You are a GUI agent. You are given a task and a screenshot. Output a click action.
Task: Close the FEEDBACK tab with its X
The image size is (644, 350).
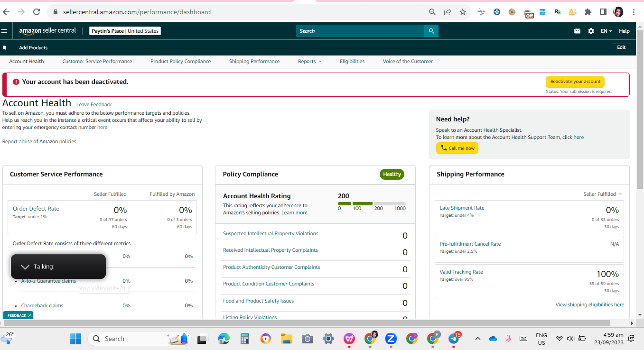[30, 315]
